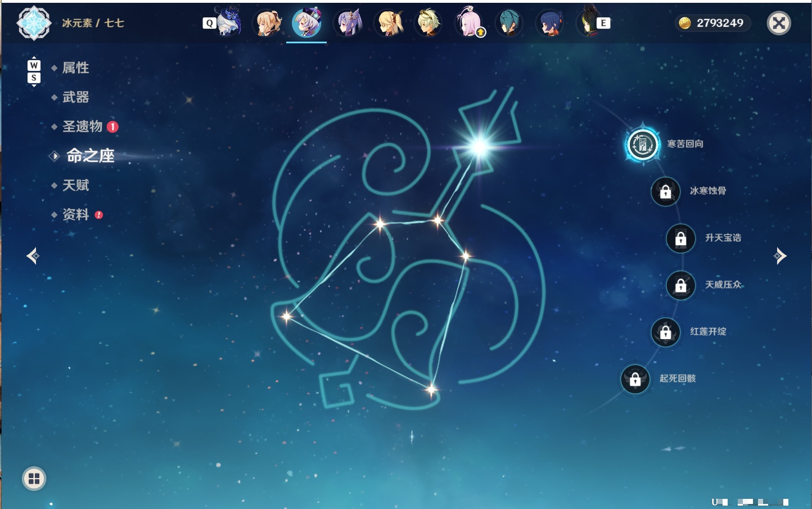Viewport: 812px width, 509px height.
Task: Open the 圣遗物 artifacts page
Action: pyautogui.click(x=82, y=127)
